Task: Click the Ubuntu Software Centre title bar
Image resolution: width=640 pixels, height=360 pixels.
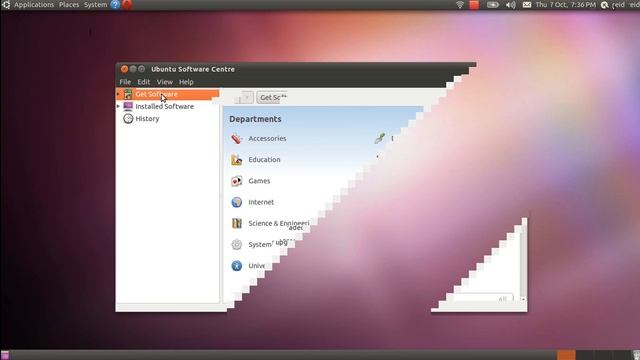Action: (x=296, y=69)
